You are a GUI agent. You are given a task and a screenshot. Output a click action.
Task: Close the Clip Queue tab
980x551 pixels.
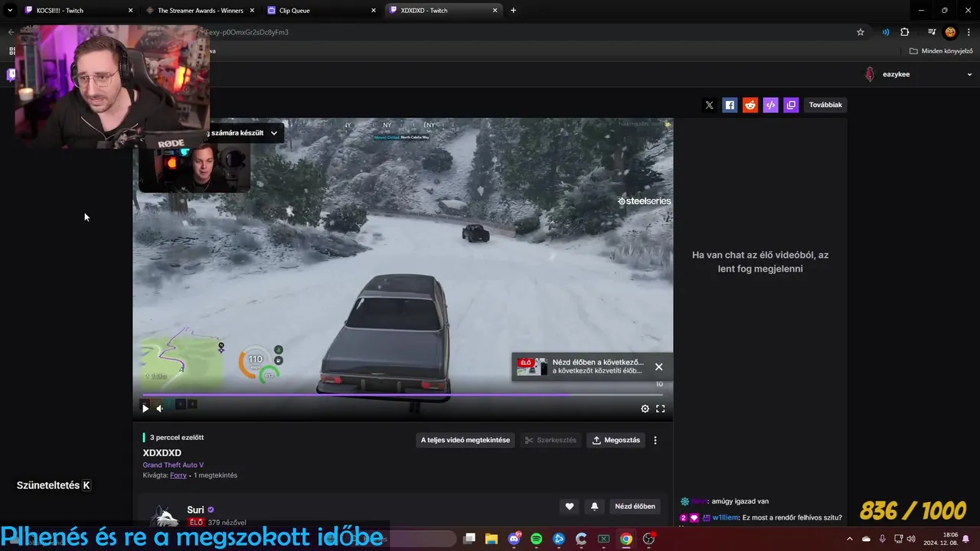click(374, 11)
